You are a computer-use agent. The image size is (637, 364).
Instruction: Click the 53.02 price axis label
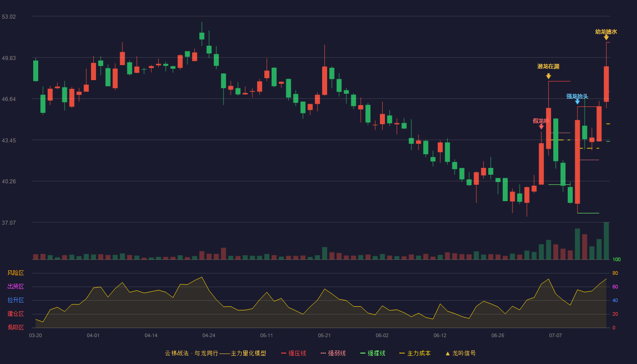click(x=9, y=16)
